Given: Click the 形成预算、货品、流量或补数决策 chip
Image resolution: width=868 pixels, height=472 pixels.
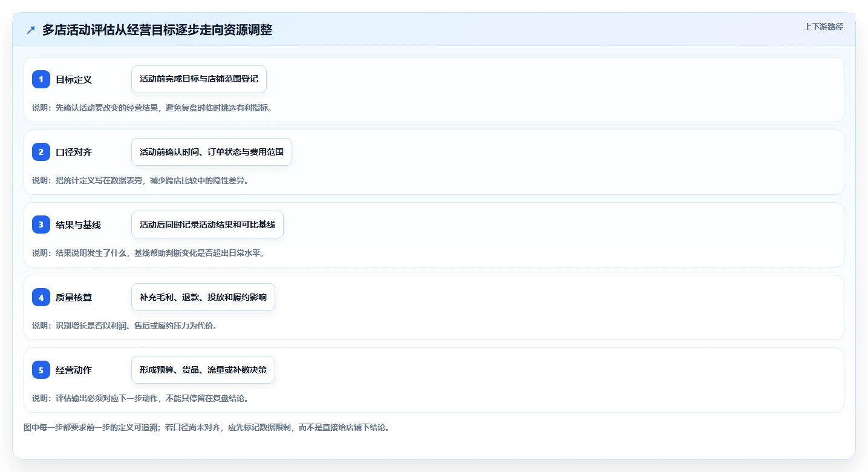Looking at the screenshot, I should coord(203,370).
